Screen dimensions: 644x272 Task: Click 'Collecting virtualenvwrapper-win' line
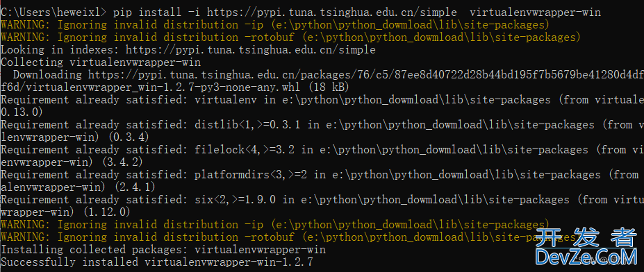(x=101, y=62)
